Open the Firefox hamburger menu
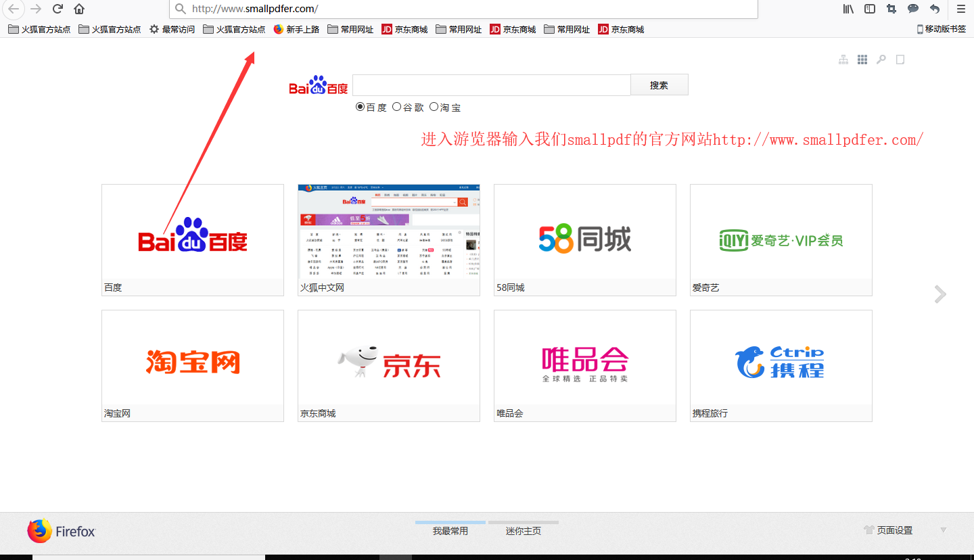The image size is (974, 560). coord(960,9)
